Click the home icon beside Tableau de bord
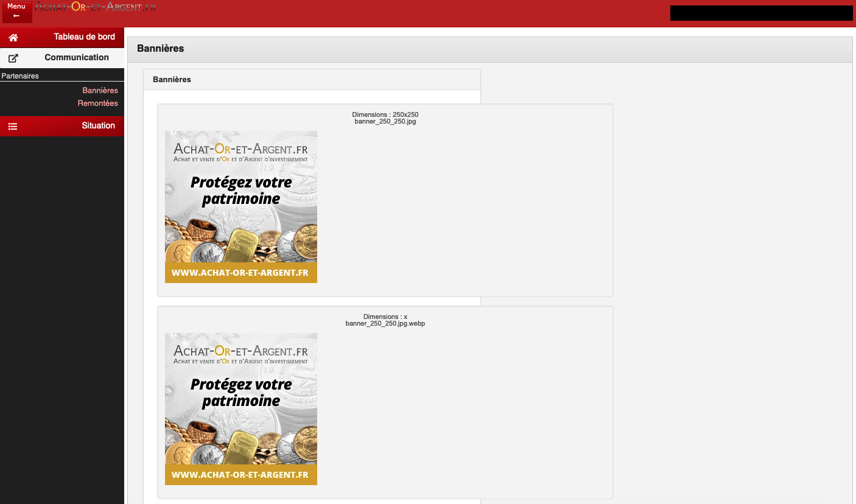856x504 pixels. click(13, 37)
